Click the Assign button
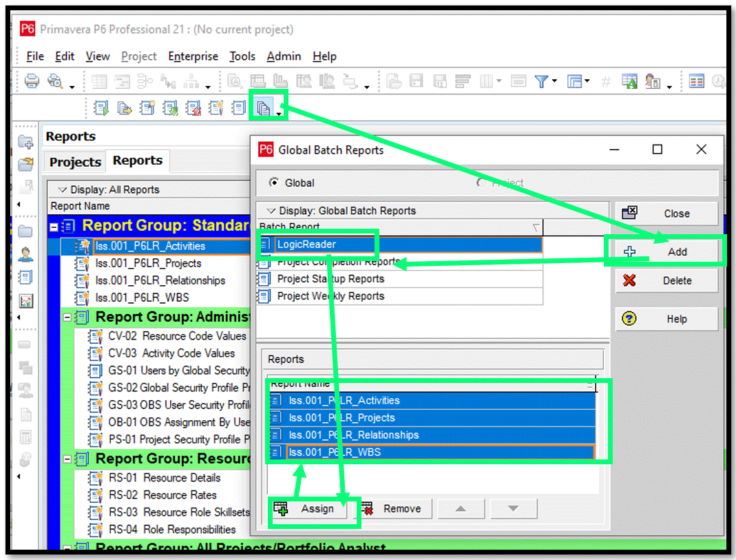The height and width of the screenshot is (560, 736). coord(308,509)
